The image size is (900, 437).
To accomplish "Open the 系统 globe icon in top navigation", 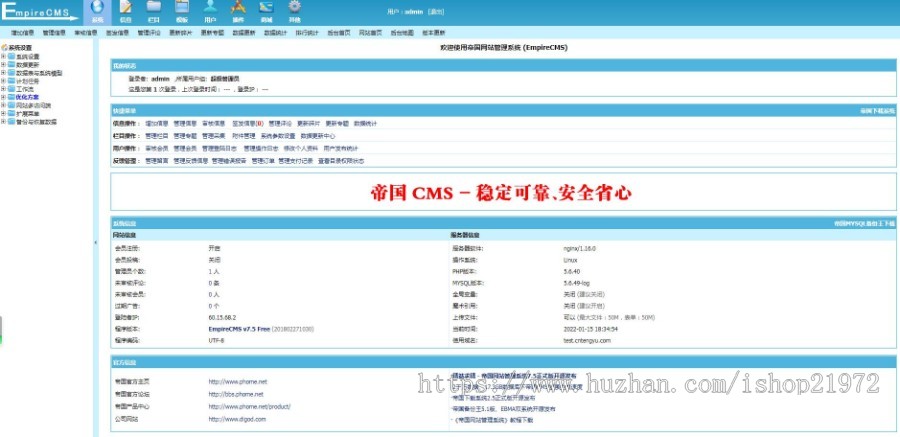I will tap(98, 7).
